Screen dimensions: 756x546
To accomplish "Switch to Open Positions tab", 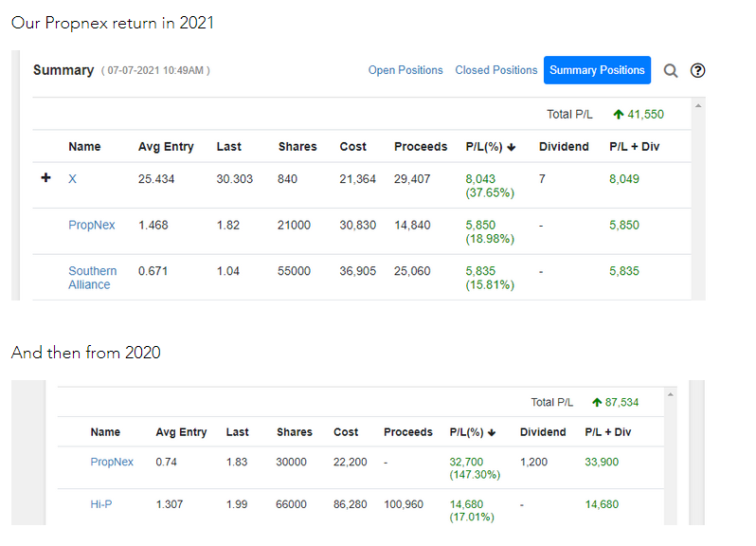I will pos(405,70).
